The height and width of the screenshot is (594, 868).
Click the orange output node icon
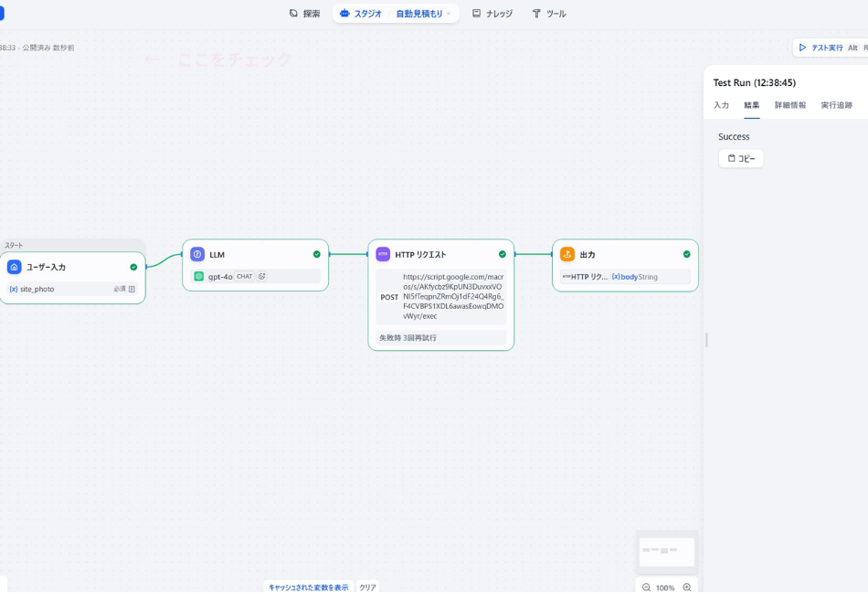567,254
